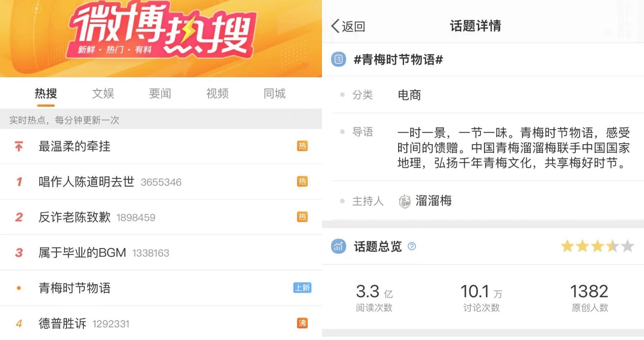Open the 视频 tab

(x=217, y=94)
